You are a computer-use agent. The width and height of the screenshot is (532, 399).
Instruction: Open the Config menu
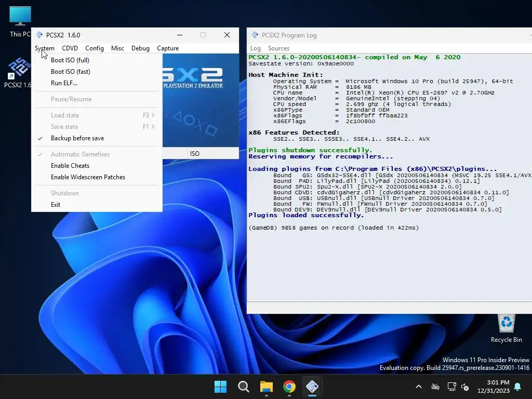coord(95,48)
